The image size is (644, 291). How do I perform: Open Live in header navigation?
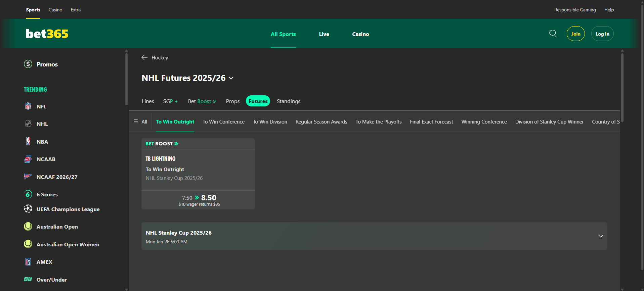(324, 34)
